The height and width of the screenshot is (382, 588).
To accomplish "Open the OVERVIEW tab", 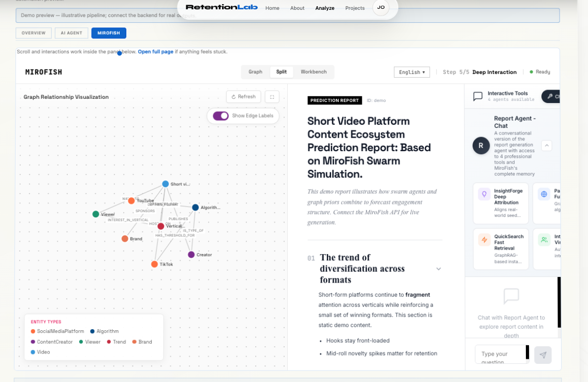I will pyautogui.click(x=33, y=33).
